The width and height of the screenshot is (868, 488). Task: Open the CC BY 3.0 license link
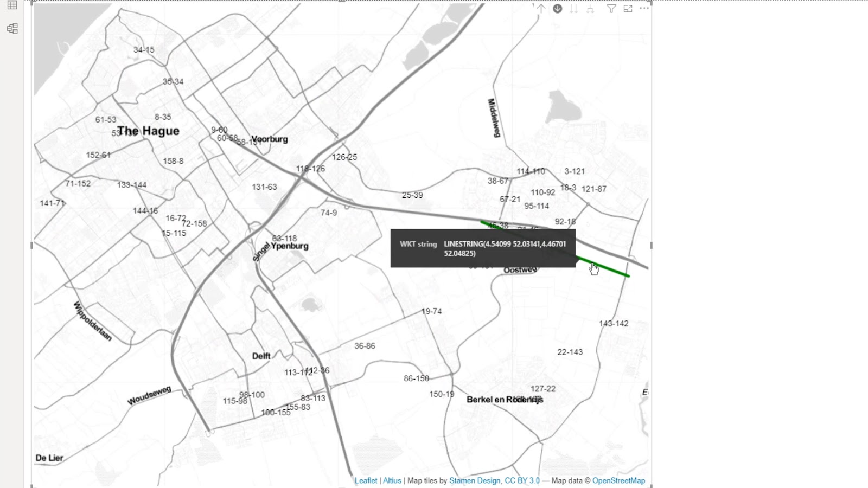(x=522, y=480)
